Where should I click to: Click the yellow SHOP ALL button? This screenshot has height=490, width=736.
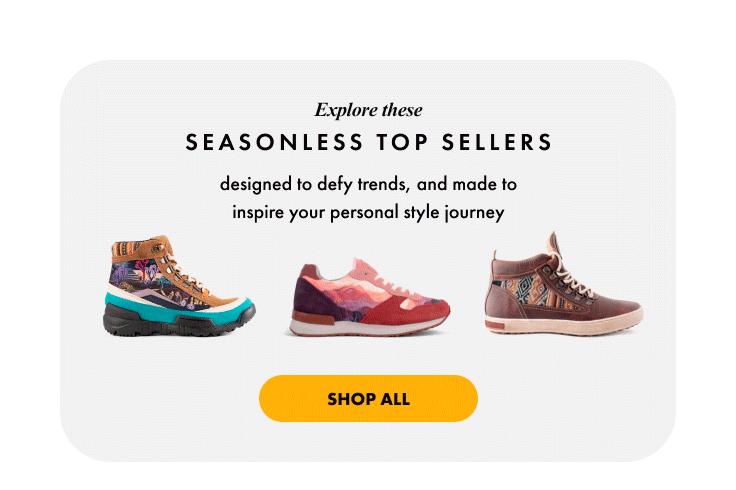tap(368, 398)
